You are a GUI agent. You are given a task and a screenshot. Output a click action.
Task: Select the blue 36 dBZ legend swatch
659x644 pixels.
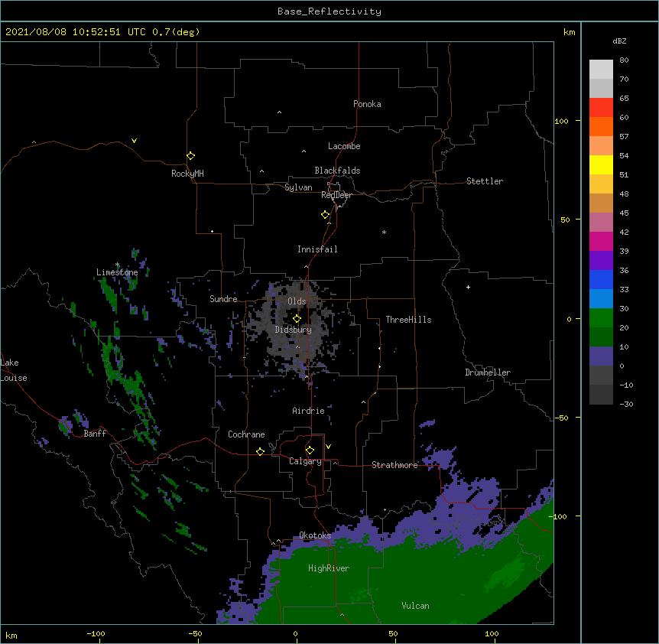pyautogui.click(x=601, y=279)
